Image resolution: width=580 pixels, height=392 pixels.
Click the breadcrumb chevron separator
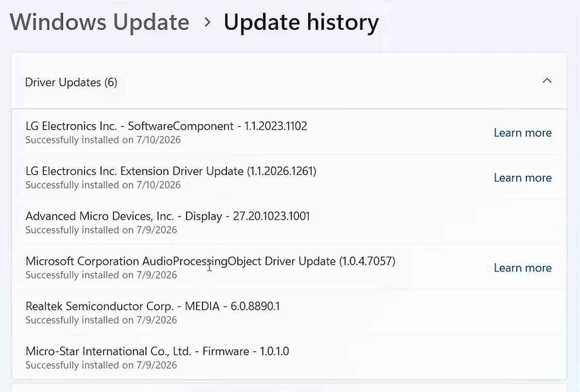[x=207, y=22]
